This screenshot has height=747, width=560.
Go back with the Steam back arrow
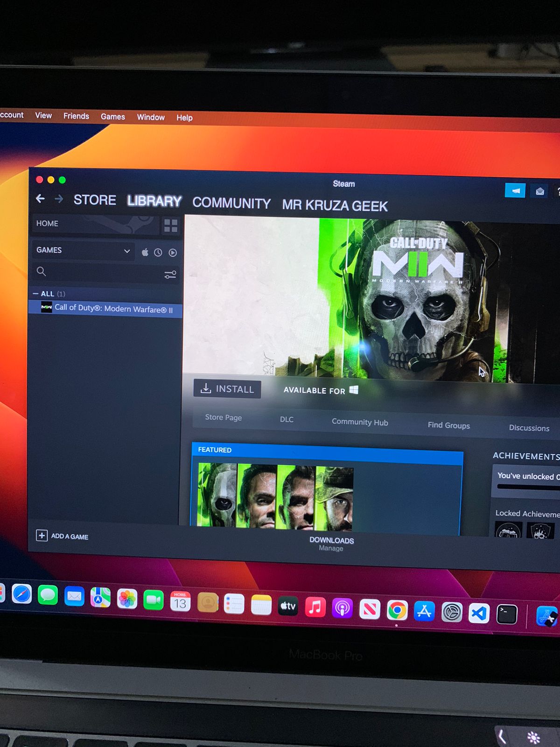(41, 199)
